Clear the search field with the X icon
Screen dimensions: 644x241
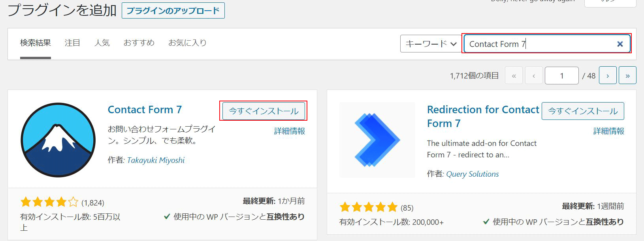620,44
